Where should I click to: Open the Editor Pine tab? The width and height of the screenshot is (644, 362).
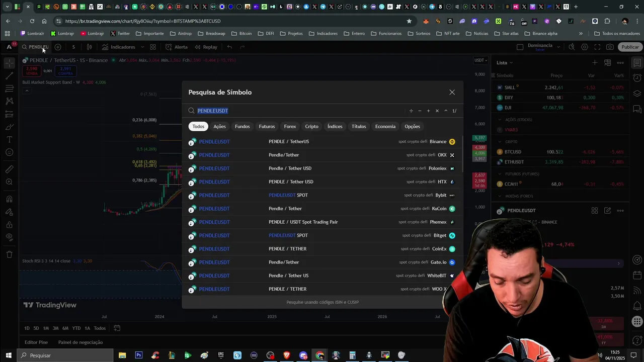coord(36,342)
